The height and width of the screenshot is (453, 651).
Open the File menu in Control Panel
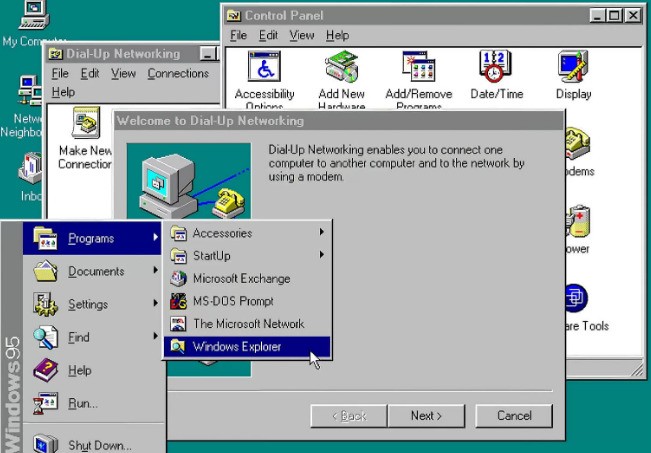[x=239, y=35]
